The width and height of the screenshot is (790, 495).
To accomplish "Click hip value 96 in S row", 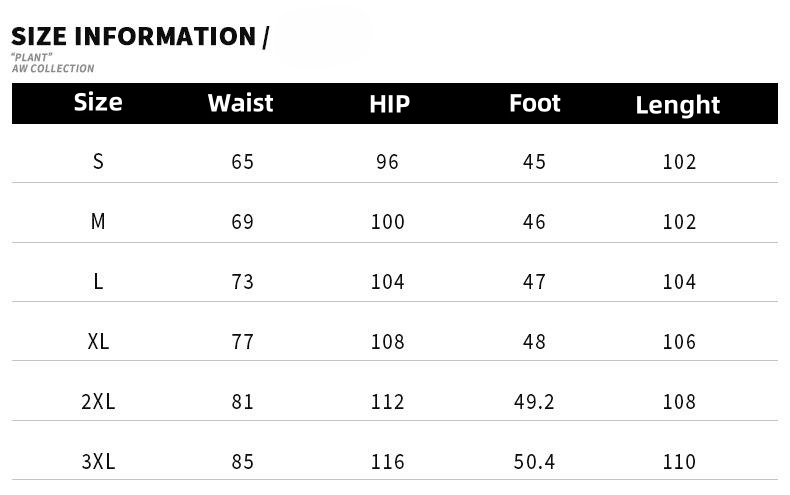I will (387, 162).
